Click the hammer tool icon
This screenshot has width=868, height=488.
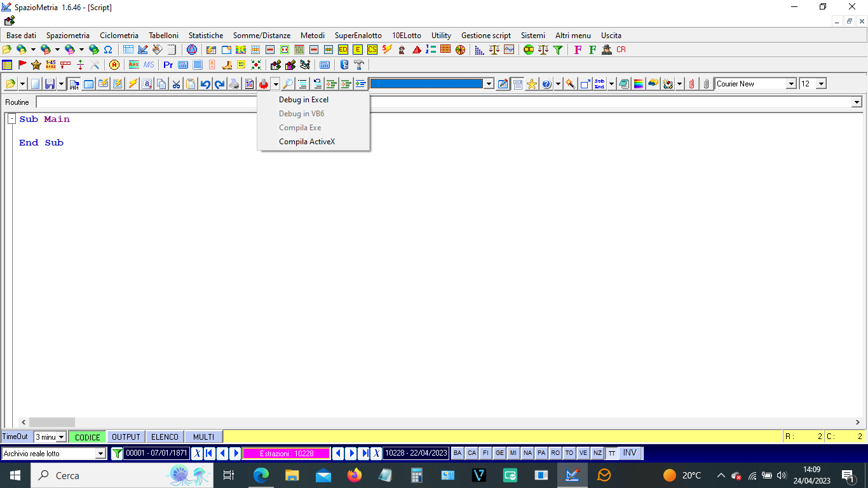pos(359,65)
